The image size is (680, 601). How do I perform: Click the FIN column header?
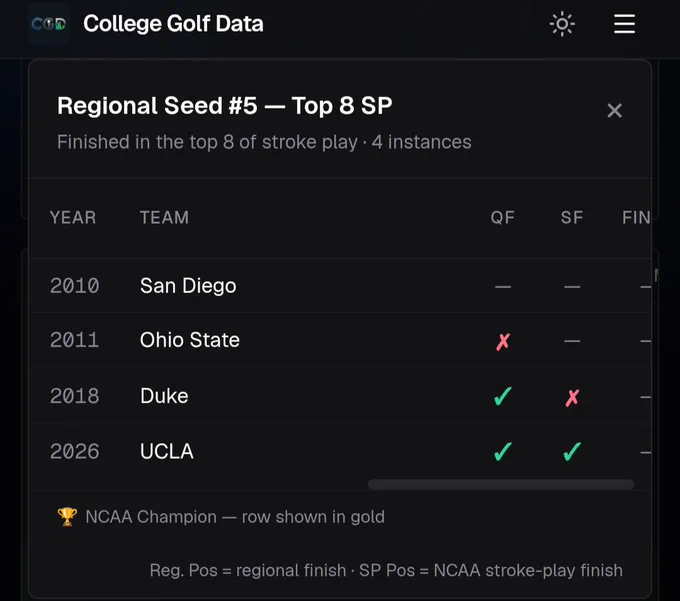point(636,218)
